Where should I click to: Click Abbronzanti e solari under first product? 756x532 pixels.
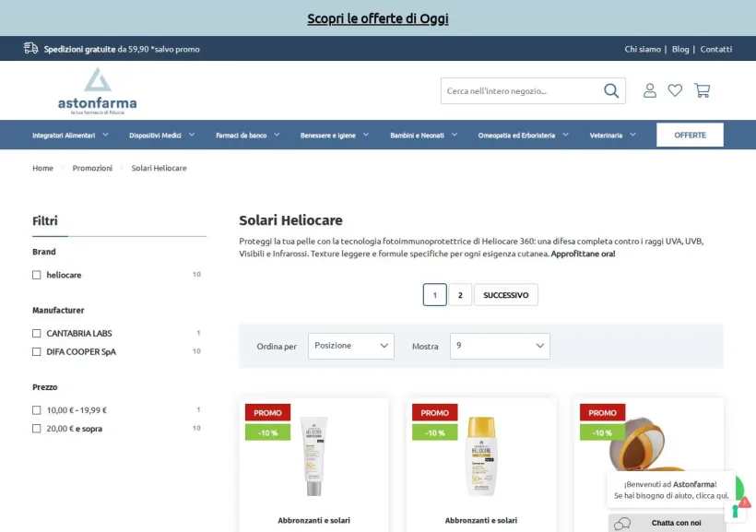(313, 520)
